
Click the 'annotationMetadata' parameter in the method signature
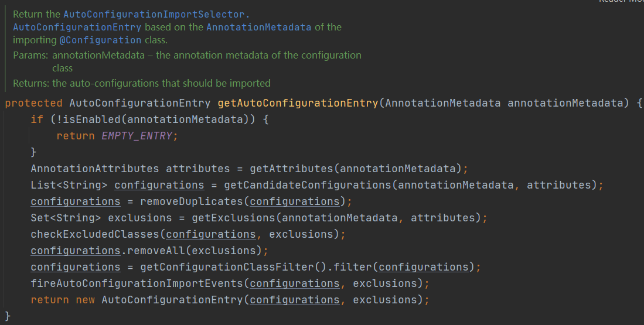[565, 103]
